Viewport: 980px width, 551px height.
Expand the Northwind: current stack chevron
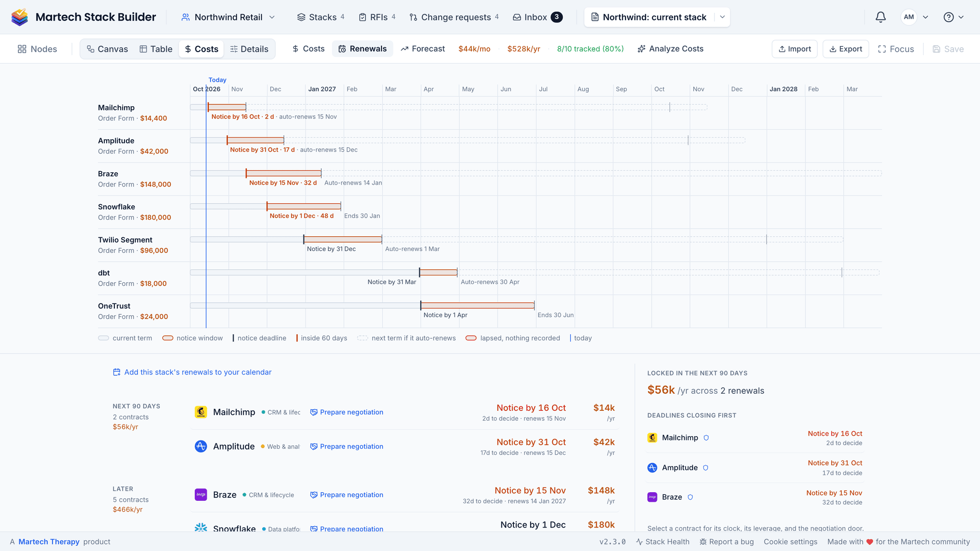click(722, 17)
